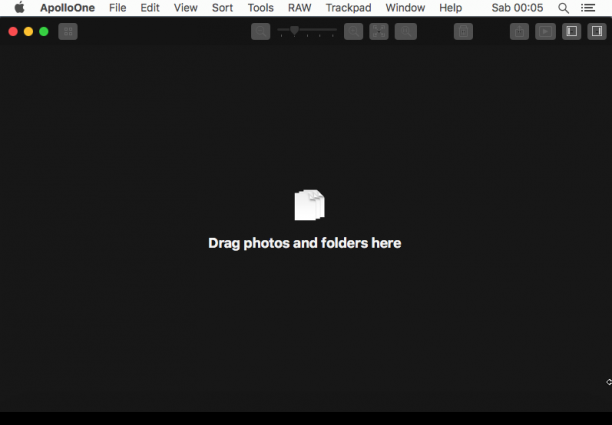Open the Sort menu
The height and width of the screenshot is (425, 612).
point(222,8)
